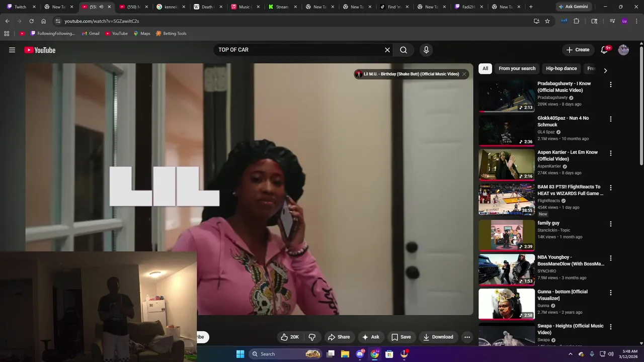Image resolution: width=644 pixels, height=362 pixels.
Task: Reload the current page
Action: coord(31,21)
